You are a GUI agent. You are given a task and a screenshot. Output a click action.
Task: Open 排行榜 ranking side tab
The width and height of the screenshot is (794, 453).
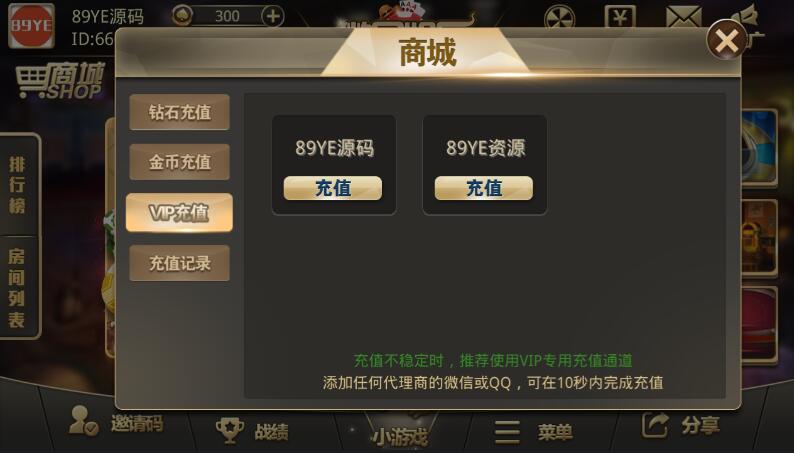(x=17, y=185)
